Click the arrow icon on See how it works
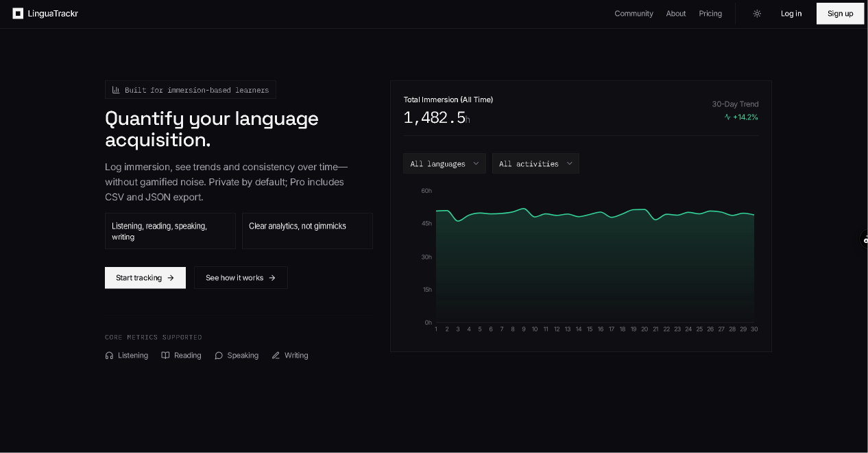The height and width of the screenshot is (453, 868). (x=272, y=278)
